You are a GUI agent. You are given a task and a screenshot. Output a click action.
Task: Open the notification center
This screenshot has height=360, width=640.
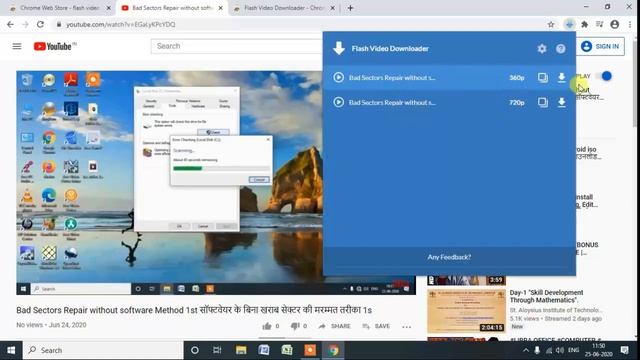point(624,350)
